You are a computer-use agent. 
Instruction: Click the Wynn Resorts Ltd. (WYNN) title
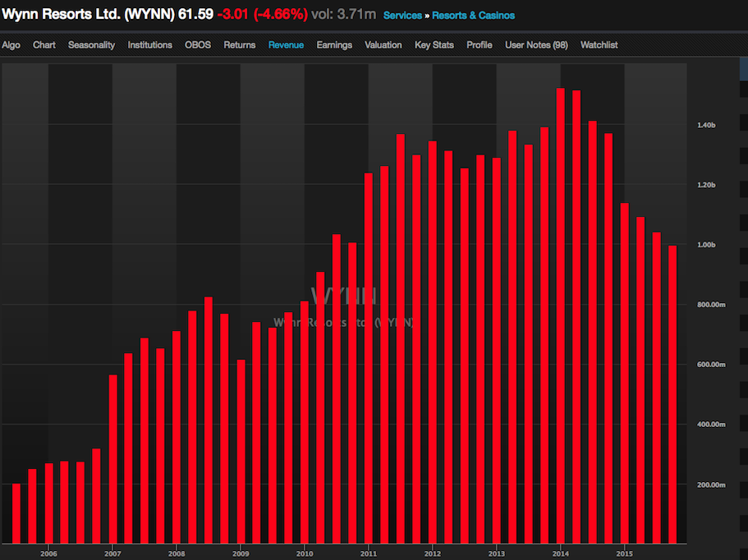pos(88,14)
